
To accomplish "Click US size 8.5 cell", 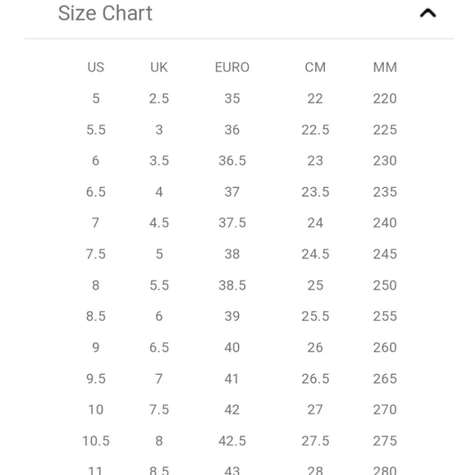I will click(x=96, y=317).
